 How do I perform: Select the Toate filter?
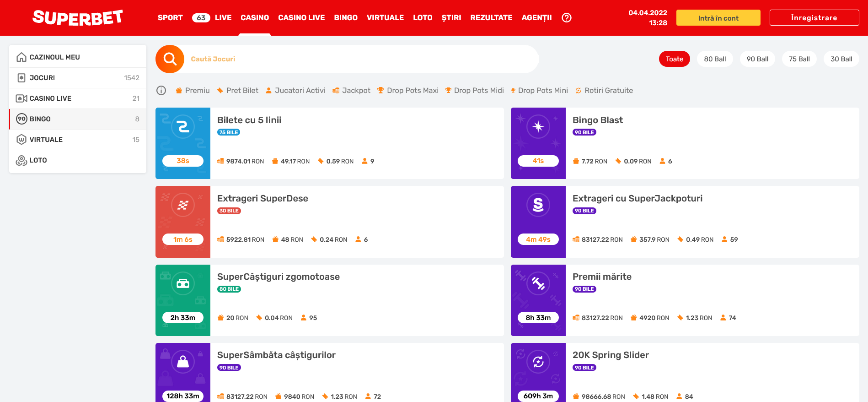coord(675,59)
